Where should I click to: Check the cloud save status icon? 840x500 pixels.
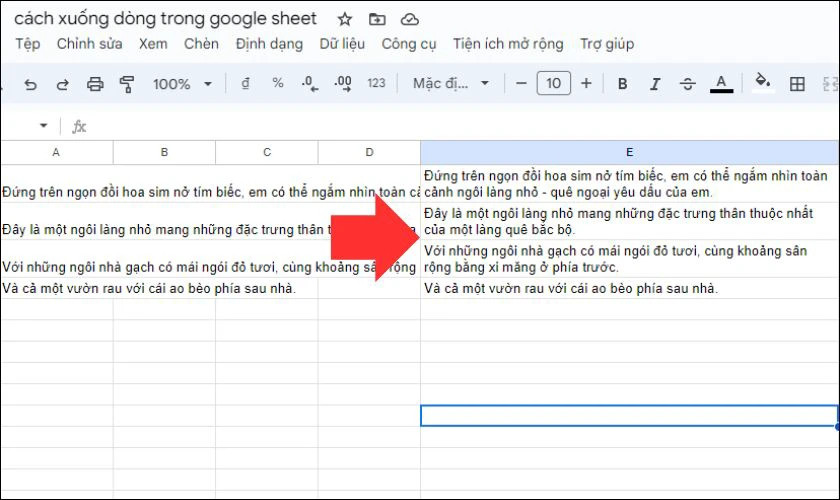click(x=409, y=19)
